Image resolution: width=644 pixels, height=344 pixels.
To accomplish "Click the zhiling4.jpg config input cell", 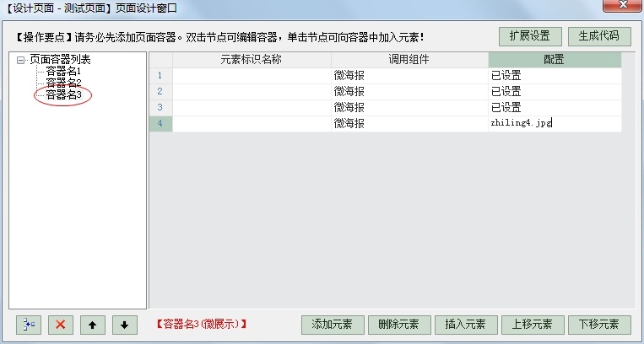I will [x=555, y=124].
